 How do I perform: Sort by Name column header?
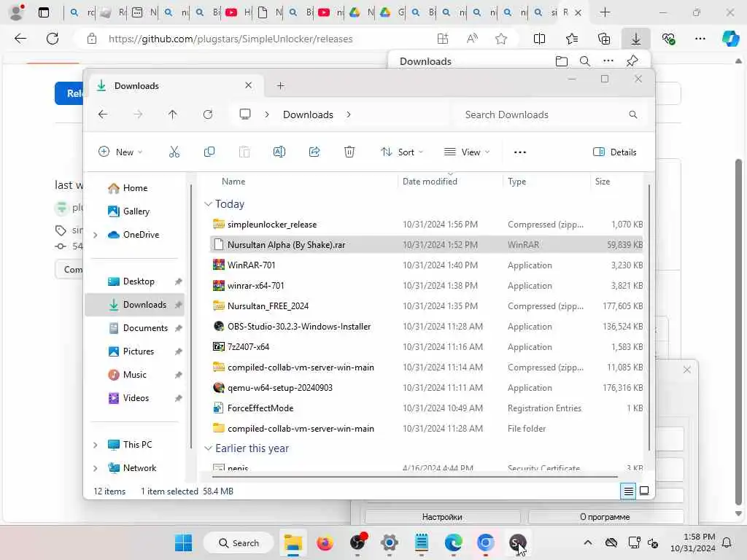(233, 182)
